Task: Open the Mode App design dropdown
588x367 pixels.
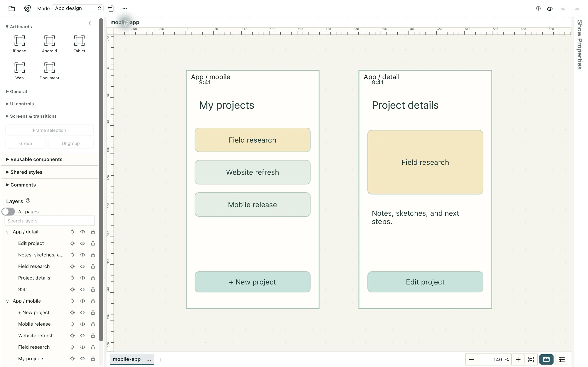Action: [78, 8]
